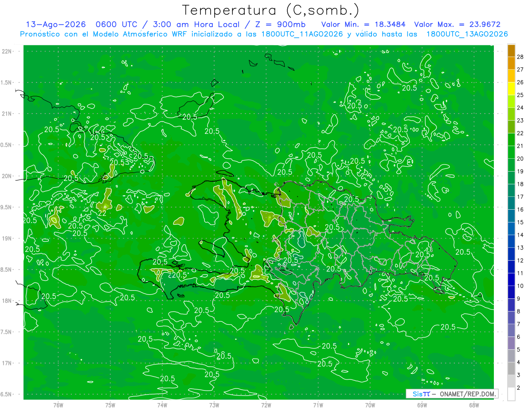Click "Pronóstico con el Modelo Atmosferico WRF" text

click(104, 34)
